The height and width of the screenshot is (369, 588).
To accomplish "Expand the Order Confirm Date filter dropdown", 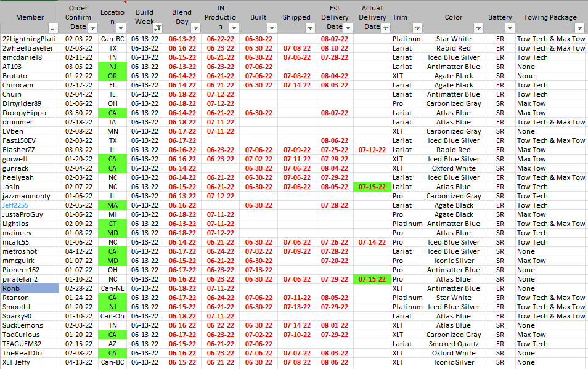I will click(x=92, y=28).
